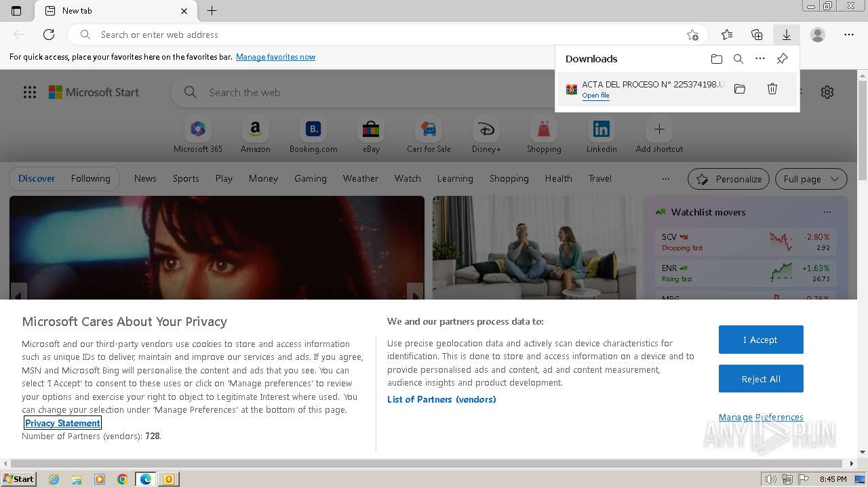868x488 pixels.
Task: Click the couple on couch article thumbnail
Action: (x=534, y=247)
